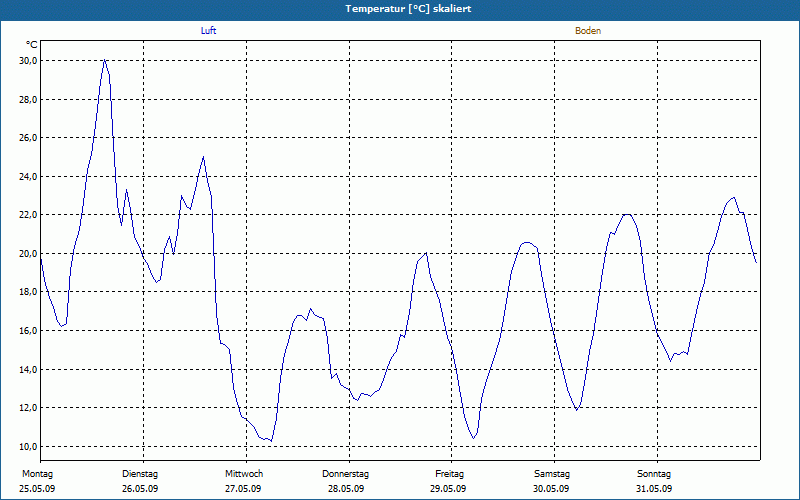Click the '28,0' y-axis value
Image resolution: width=800 pixels, height=500 pixels.
click(28, 99)
